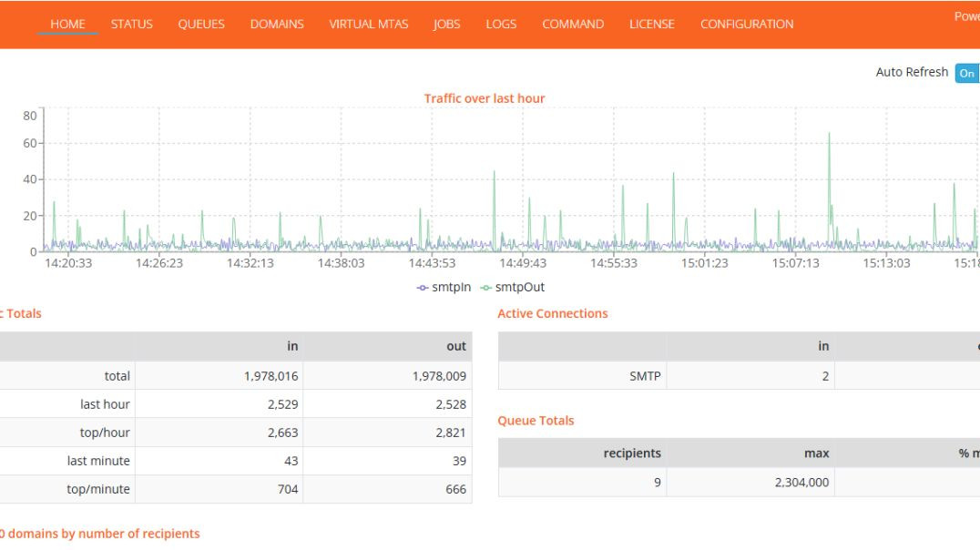This screenshot has width=980, height=550.
Task: Go to the LICENSE page
Action: (652, 25)
